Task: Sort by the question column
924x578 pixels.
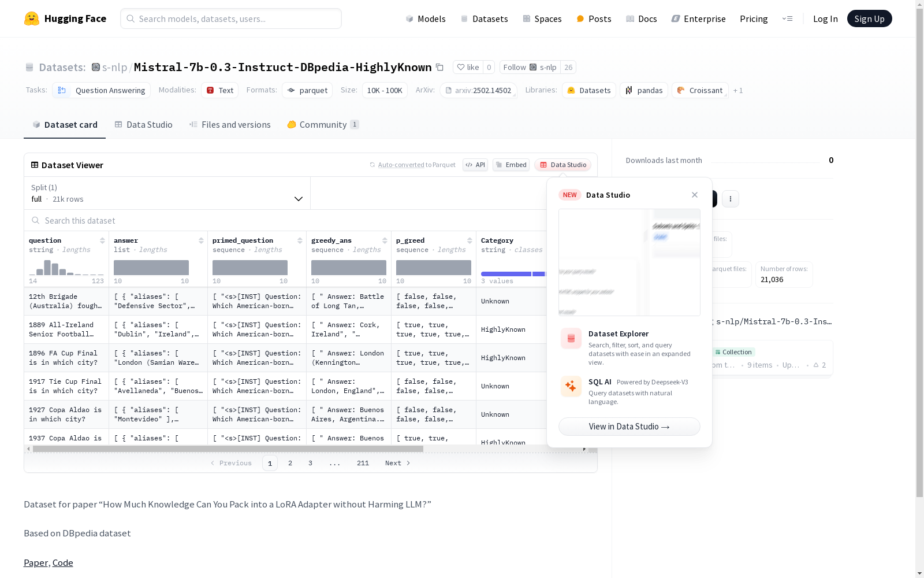Action: click(x=102, y=240)
